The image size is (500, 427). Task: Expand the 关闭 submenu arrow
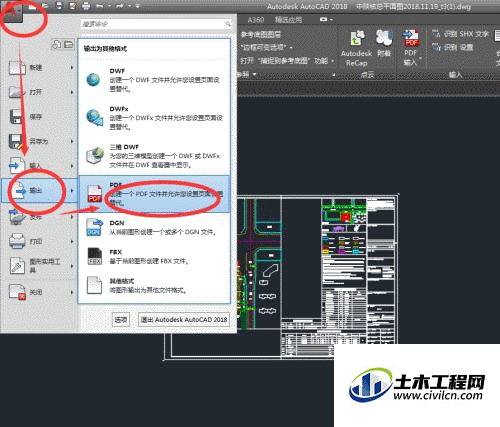[x=72, y=292]
